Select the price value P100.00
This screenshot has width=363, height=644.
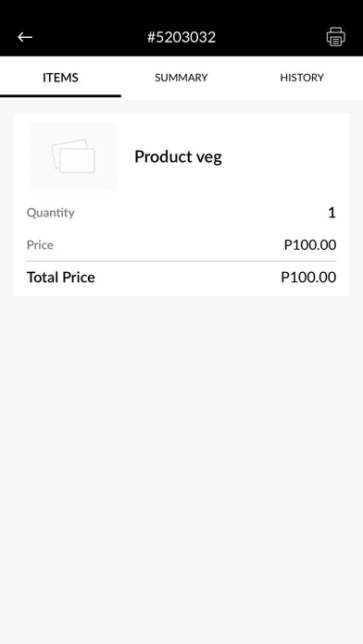(310, 245)
